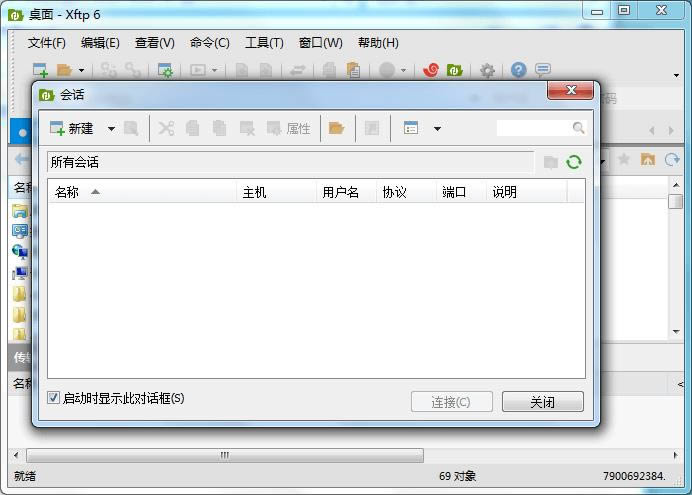Image resolution: width=692 pixels, height=495 pixels.
Task: Toggle 启动时显示此对话框 checkbox
Action: coord(54,398)
